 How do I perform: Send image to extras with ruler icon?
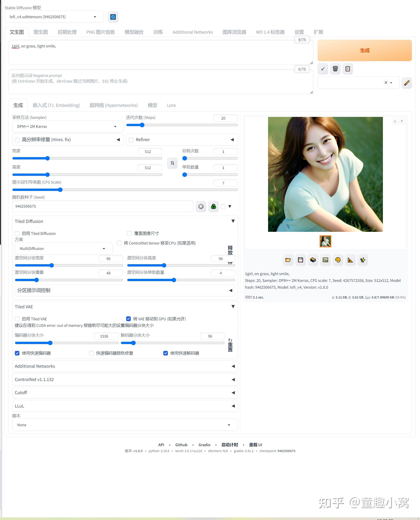[x=350, y=260]
